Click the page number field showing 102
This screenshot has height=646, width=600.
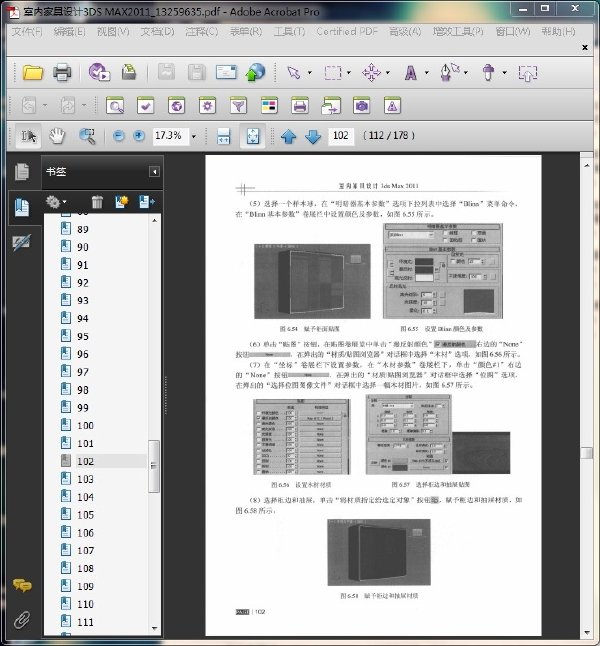[341, 136]
